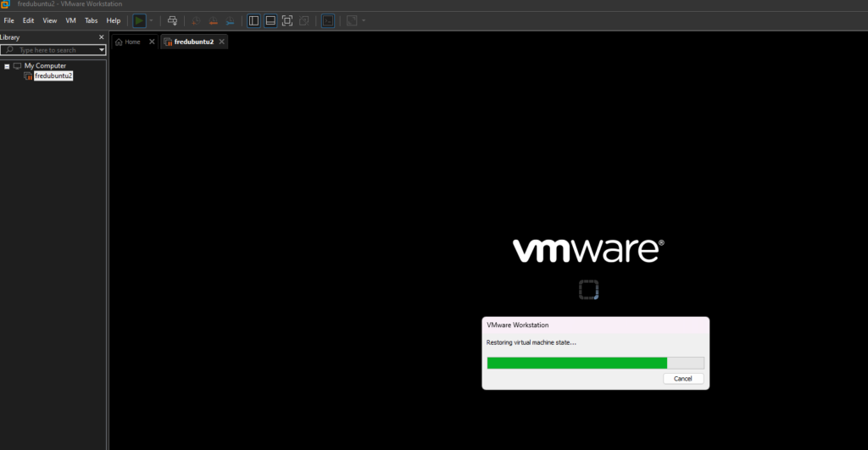Open the Tabs menu
Image resolution: width=868 pixels, height=450 pixels.
(x=91, y=20)
